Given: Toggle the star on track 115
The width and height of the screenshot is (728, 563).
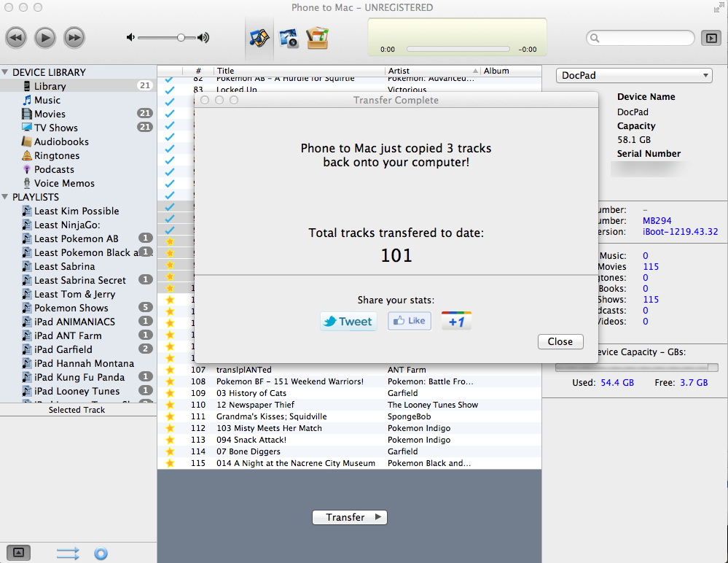Looking at the screenshot, I should pos(170,463).
